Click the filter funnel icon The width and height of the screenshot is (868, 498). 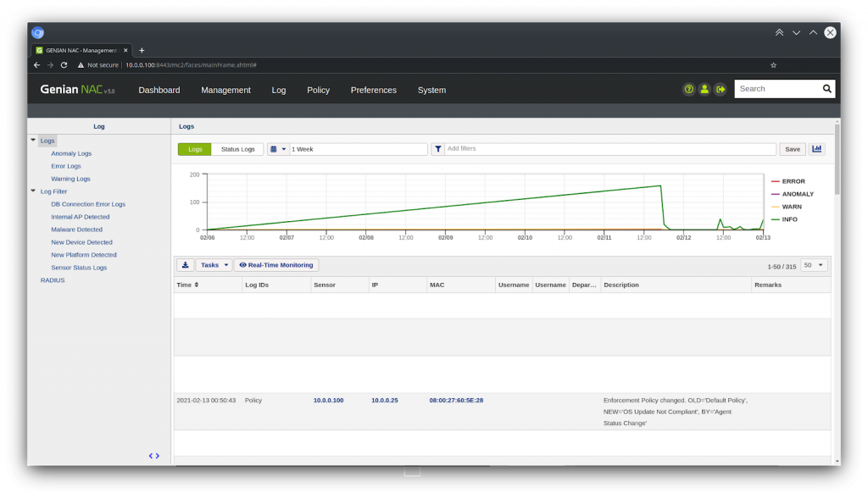[438, 149]
